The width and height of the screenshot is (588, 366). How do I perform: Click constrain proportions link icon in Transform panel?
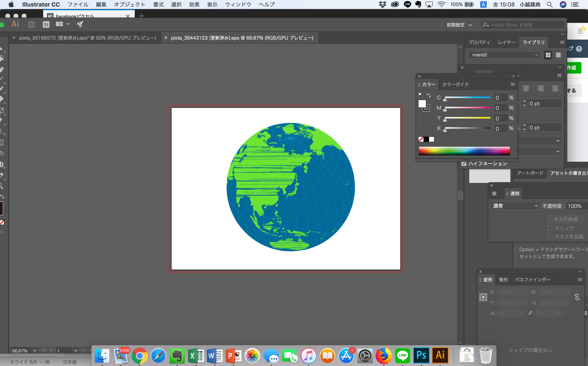[x=577, y=297]
